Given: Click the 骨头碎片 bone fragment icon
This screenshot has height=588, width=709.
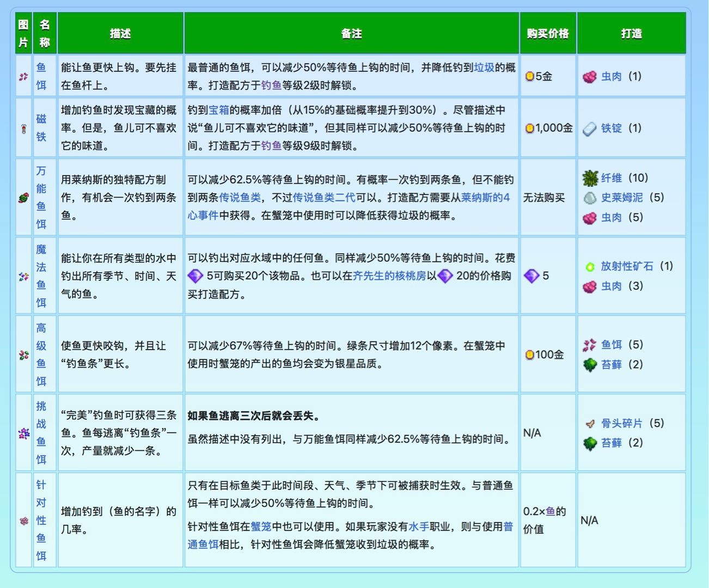Looking at the screenshot, I should coord(590,424).
